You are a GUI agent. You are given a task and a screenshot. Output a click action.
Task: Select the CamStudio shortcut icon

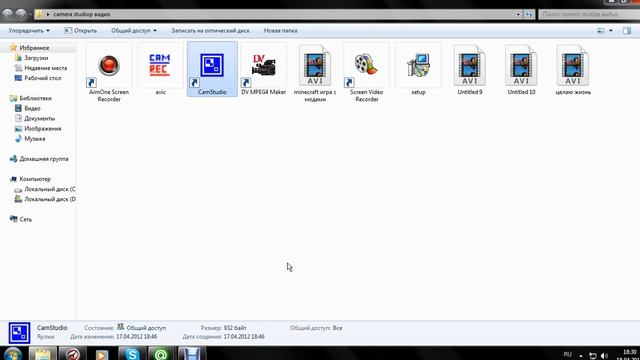pyautogui.click(x=212, y=69)
